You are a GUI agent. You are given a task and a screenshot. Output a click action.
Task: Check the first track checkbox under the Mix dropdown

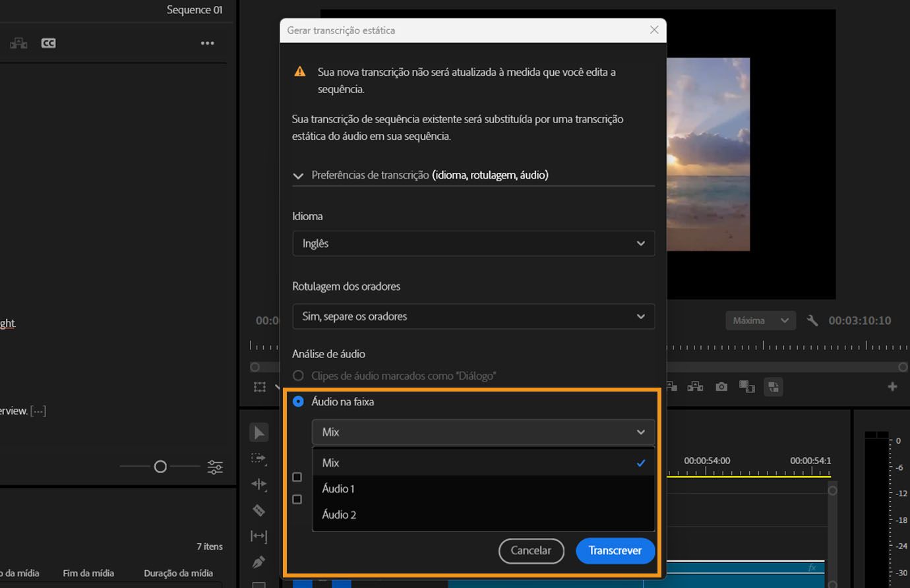[297, 476]
